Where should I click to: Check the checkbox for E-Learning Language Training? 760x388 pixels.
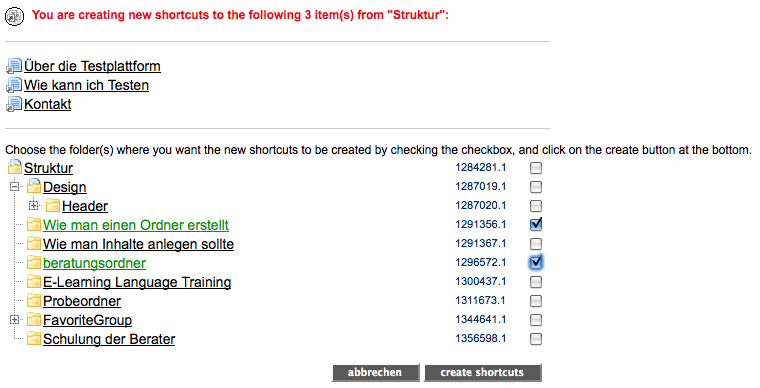[x=536, y=281]
